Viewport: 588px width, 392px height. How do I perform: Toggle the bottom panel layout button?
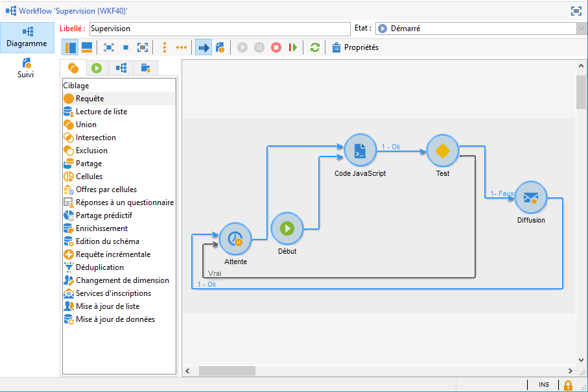pyautogui.click(x=86, y=47)
